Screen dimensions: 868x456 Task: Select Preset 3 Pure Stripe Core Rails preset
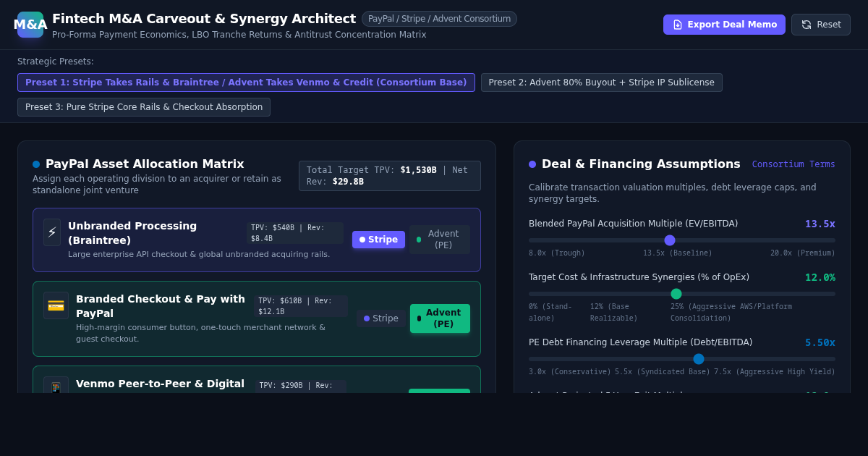[x=144, y=107]
